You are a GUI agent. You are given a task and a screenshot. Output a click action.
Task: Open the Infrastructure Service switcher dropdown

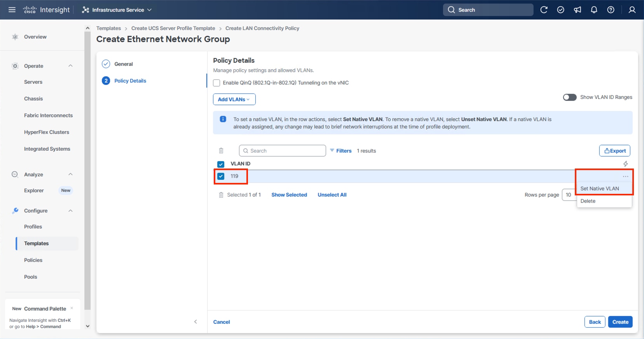pyautogui.click(x=117, y=10)
